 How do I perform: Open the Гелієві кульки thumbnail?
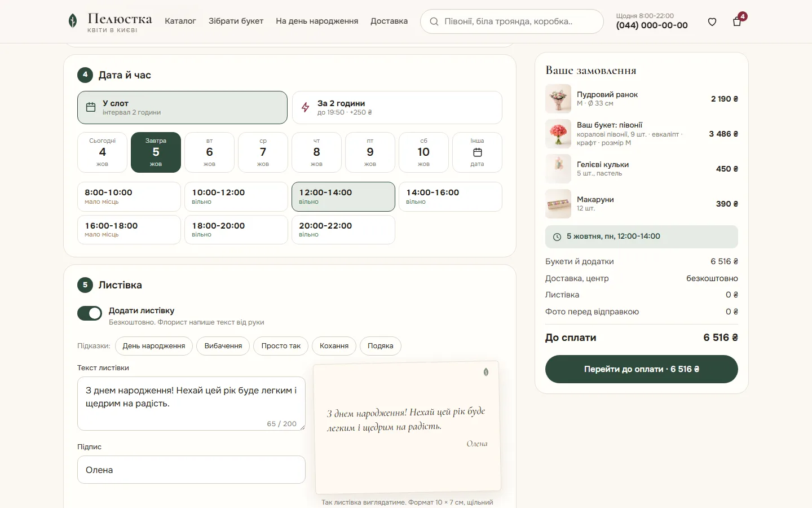click(558, 169)
